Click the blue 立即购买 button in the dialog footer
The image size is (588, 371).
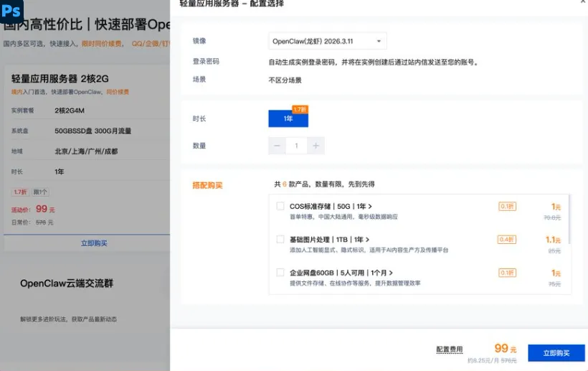(556, 353)
